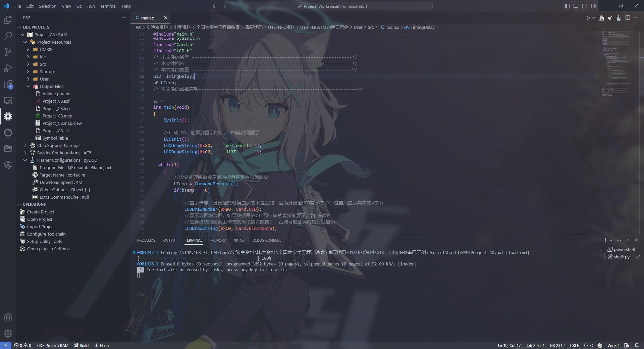This screenshot has height=349, width=644.
Task: Open the Search view icon
Action: (8, 36)
